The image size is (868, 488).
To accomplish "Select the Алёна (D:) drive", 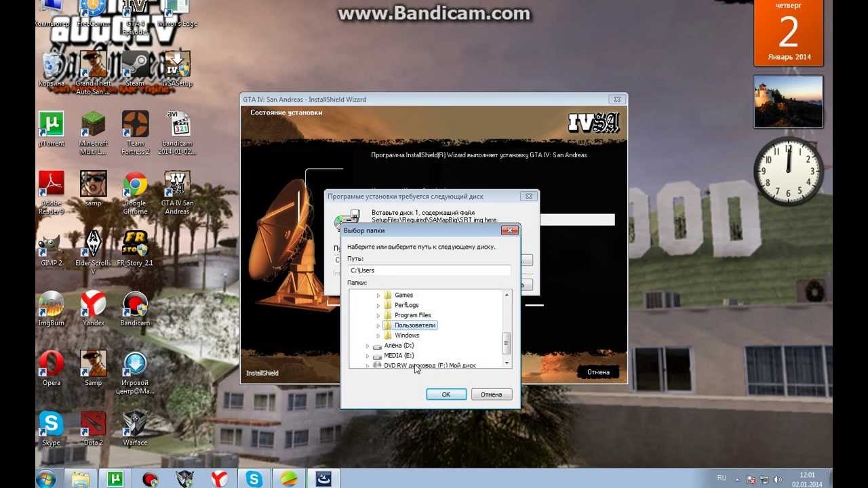I will coord(393,346).
